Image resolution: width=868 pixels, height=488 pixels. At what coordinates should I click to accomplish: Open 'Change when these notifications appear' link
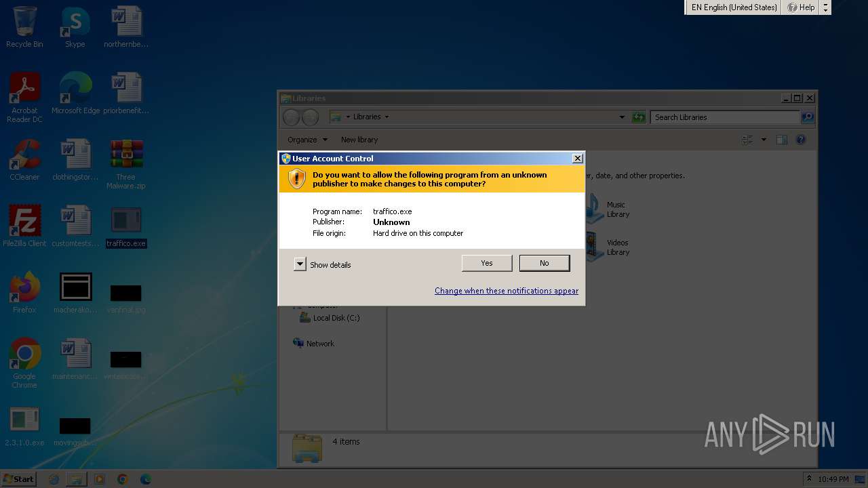click(507, 291)
